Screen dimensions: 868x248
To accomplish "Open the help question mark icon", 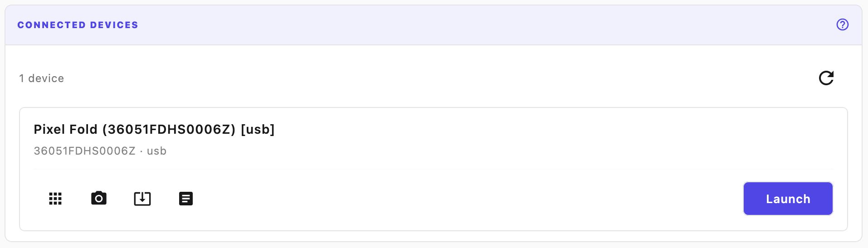I will coord(842,24).
